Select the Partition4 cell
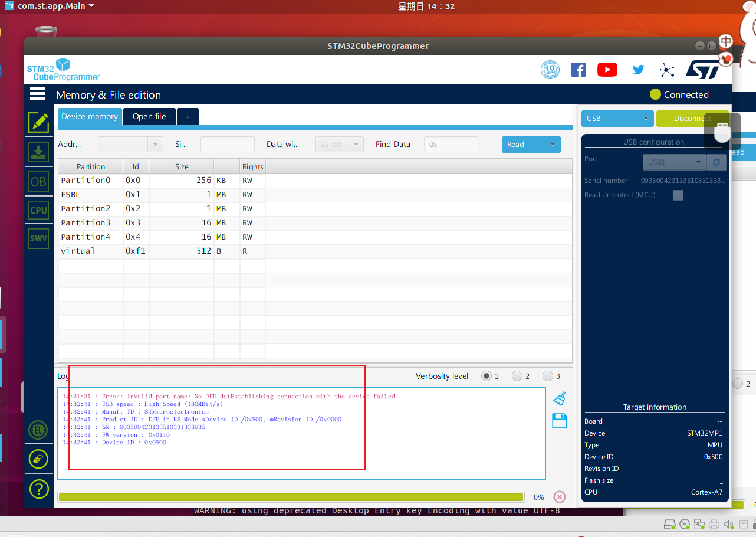756x537 pixels. [x=91, y=237]
